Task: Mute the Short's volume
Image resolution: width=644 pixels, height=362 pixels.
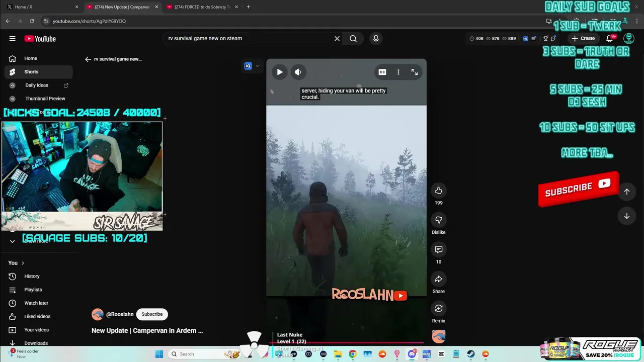Action: [298, 72]
